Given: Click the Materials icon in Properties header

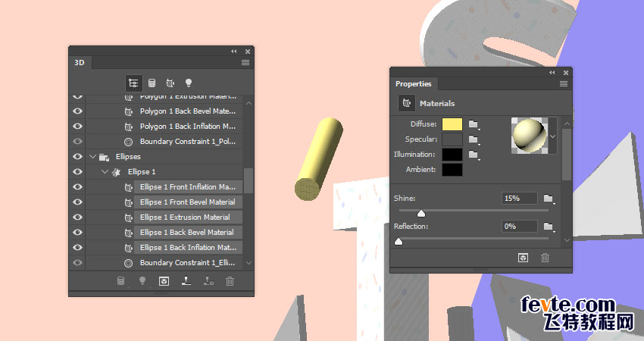Looking at the screenshot, I should 407,103.
